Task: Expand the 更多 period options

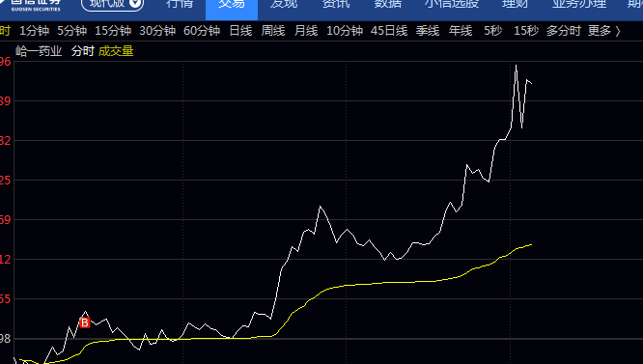Action: coord(604,31)
